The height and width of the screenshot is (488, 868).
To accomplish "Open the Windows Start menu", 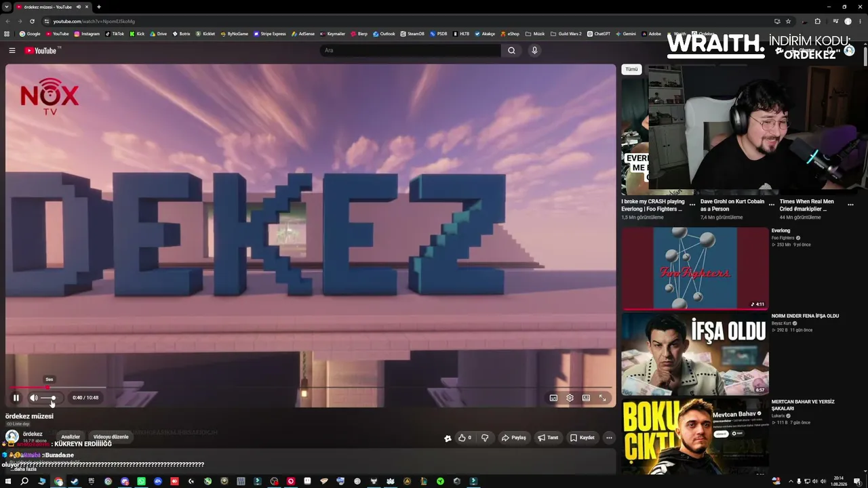I will (x=7, y=481).
